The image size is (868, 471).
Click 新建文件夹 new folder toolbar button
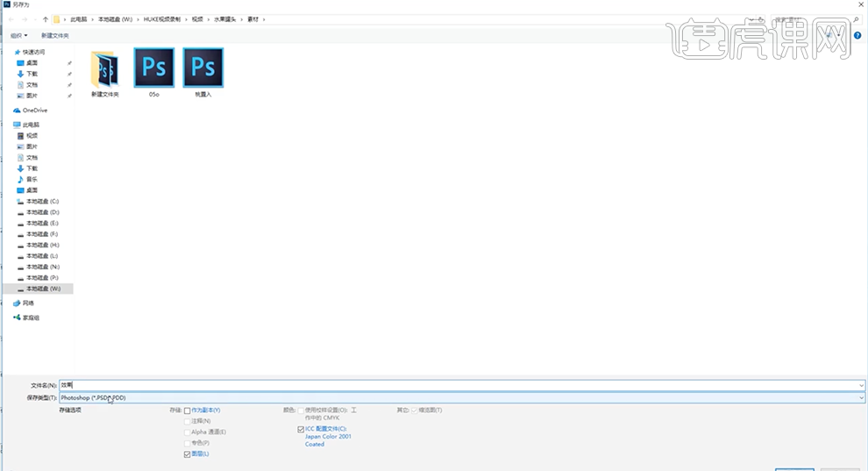[55, 35]
